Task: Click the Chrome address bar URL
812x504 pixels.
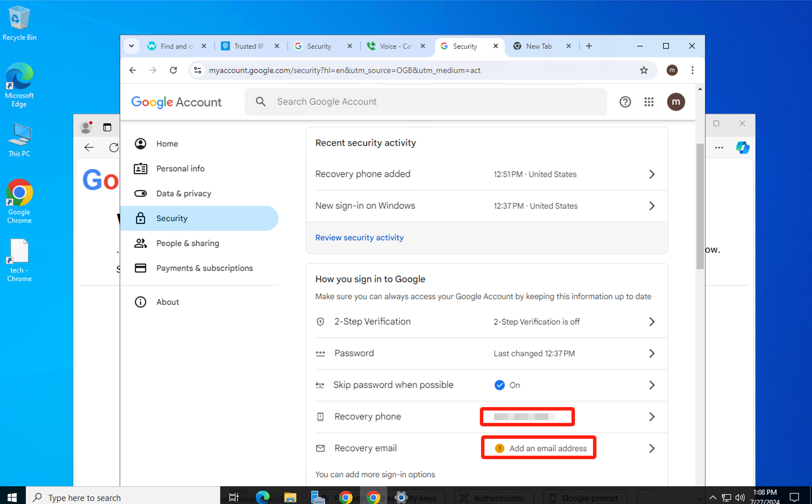Action: (x=345, y=70)
